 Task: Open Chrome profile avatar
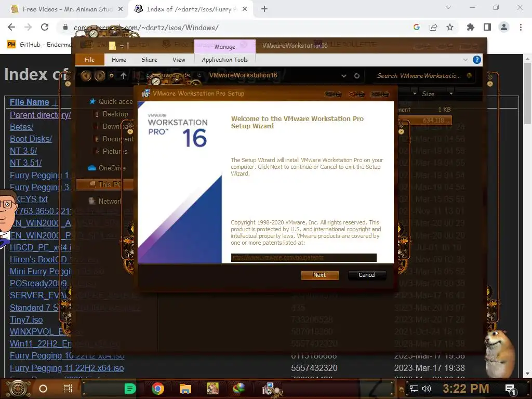(x=504, y=27)
